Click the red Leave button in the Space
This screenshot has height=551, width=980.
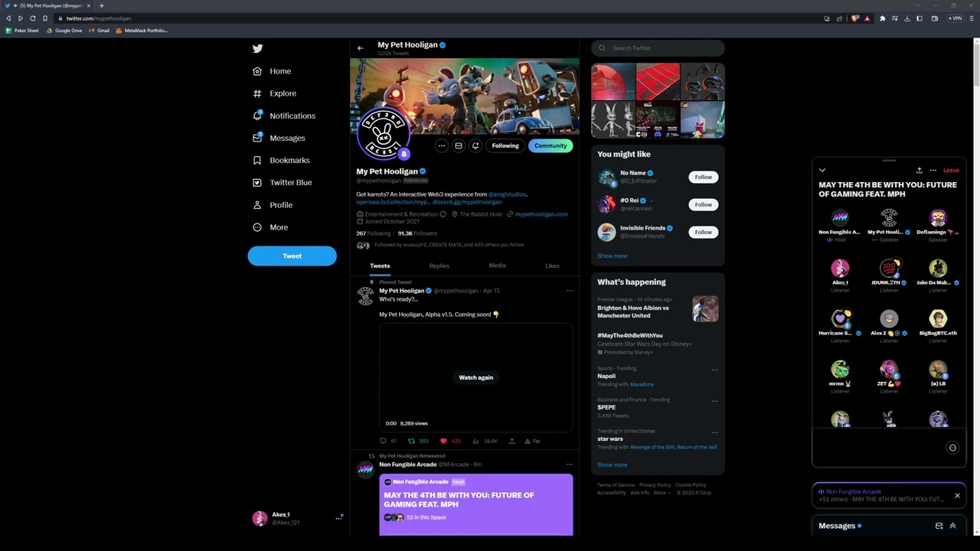(951, 170)
